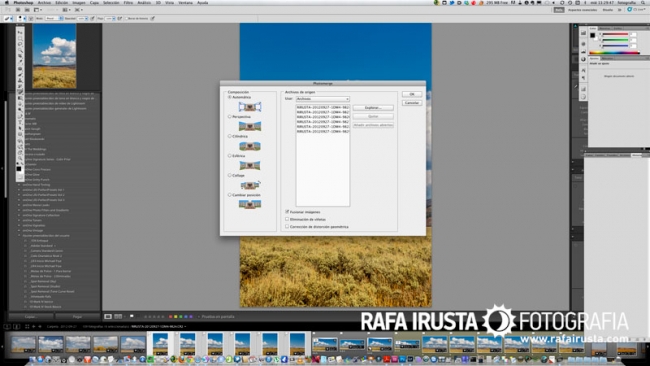Launch Bridge from the Photoshop application bar
The image size is (650, 366).
tap(18, 10)
